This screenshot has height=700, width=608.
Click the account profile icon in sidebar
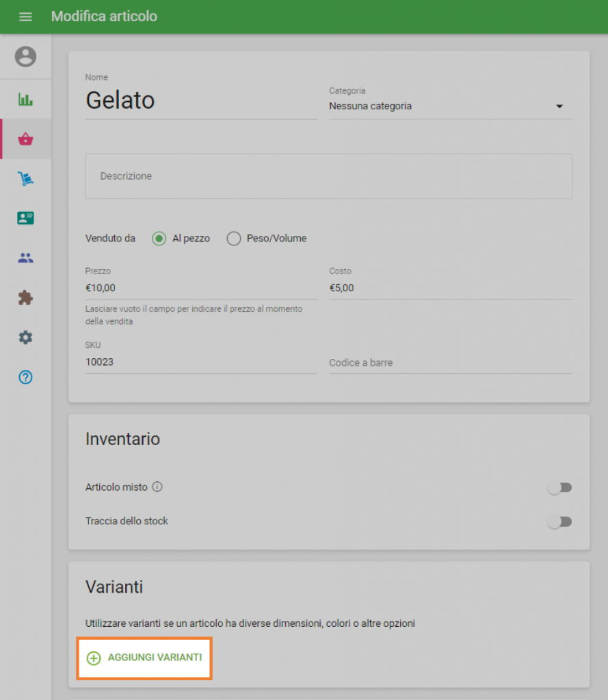click(x=25, y=57)
